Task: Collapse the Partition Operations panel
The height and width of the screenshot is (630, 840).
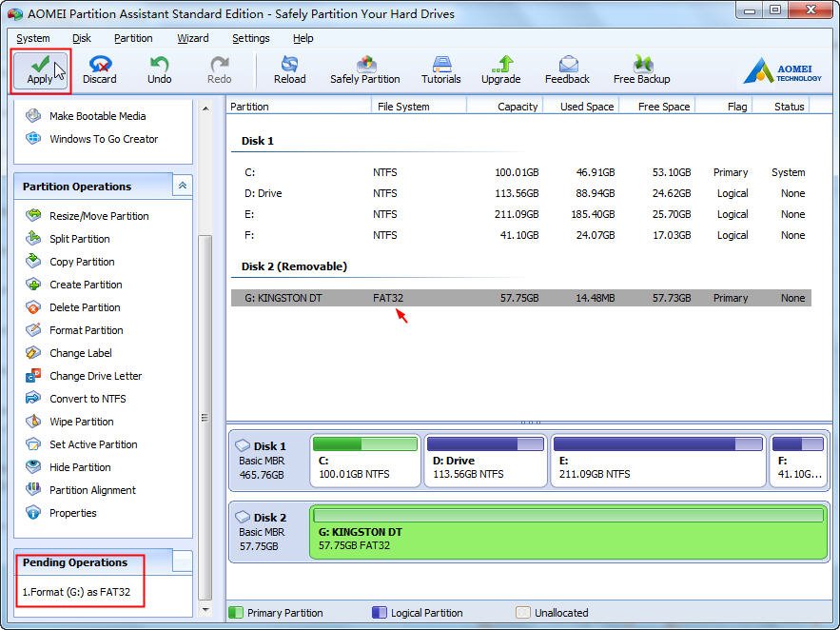Action: coord(182,186)
